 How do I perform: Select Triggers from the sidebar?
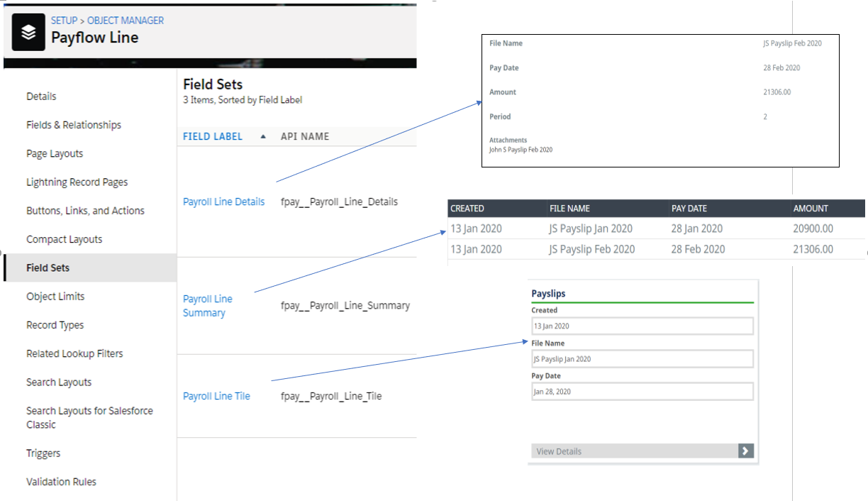pos(43,453)
